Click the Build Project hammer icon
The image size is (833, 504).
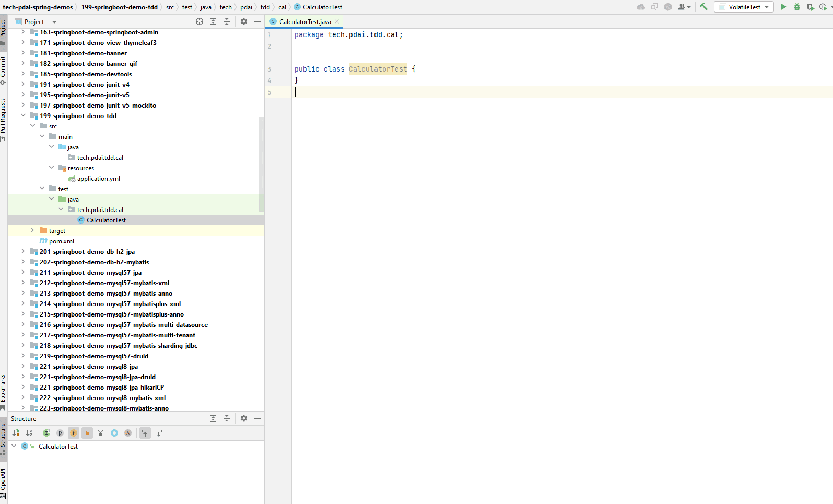(x=703, y=7)
